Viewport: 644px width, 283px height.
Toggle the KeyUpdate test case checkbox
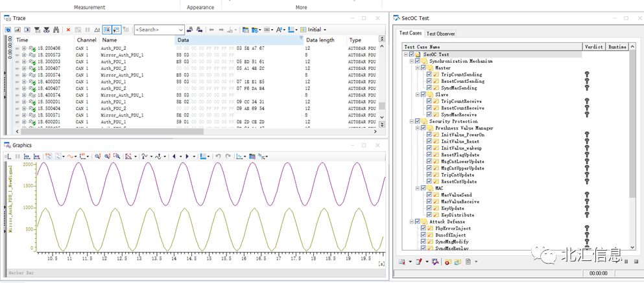(429, 208)
